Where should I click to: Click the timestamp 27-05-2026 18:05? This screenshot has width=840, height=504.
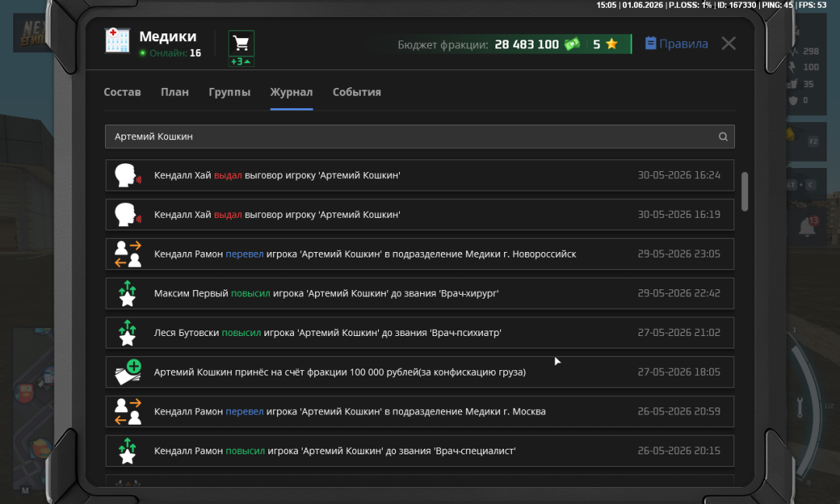pos(679,373)
